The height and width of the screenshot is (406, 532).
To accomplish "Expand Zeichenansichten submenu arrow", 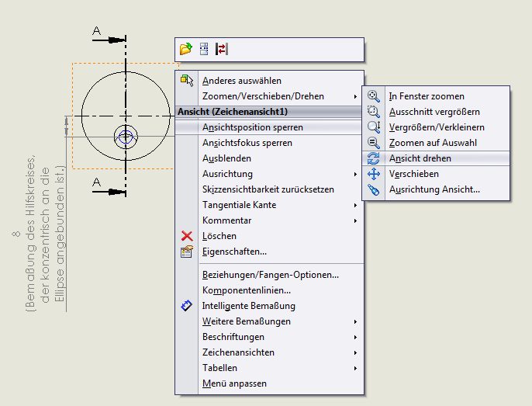I will click(355, 352).
